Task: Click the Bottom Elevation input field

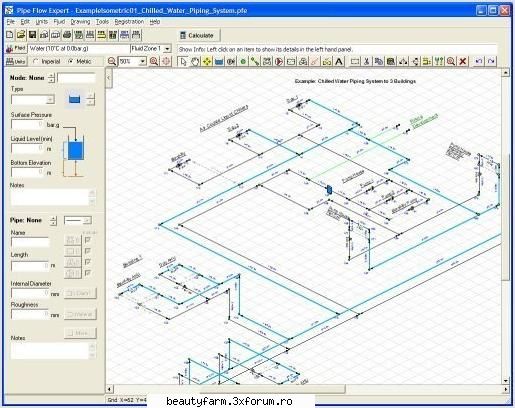Action: [x=28, y=172]
